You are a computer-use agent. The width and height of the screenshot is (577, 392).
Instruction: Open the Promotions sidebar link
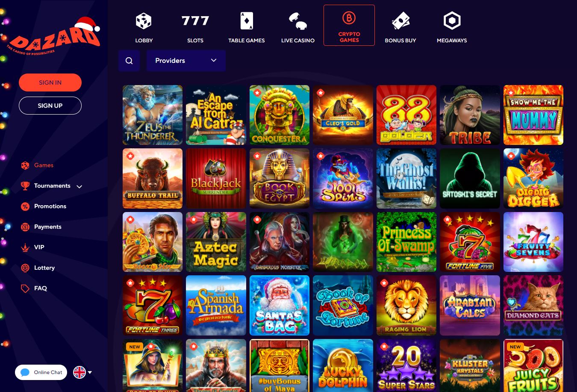(50, 206)
